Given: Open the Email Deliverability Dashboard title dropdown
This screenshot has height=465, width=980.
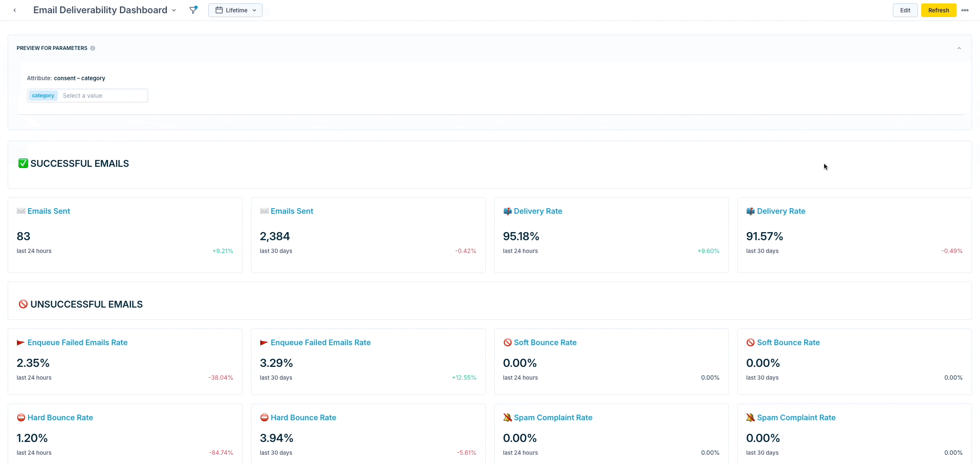Looking at the screenshot, I should (174, 10).
